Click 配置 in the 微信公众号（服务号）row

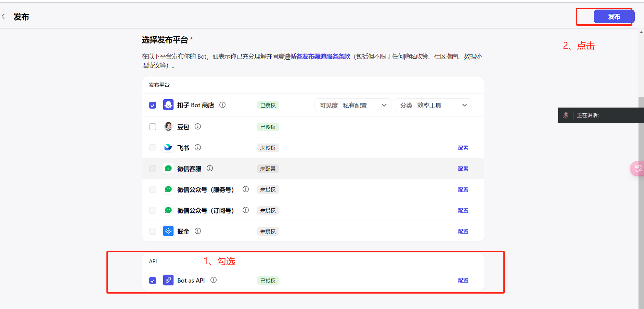pyautogui.click(x=463, y=189)
